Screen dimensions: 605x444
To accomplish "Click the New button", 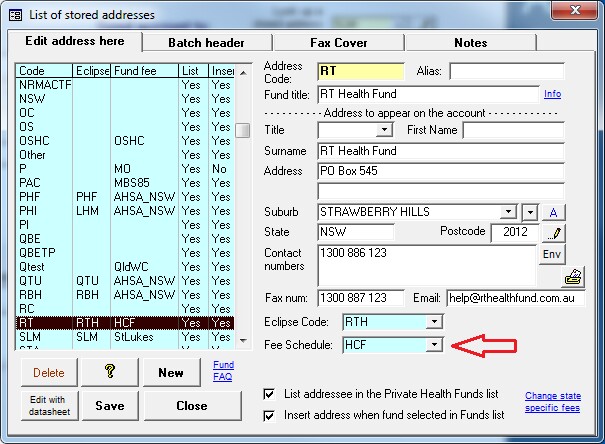I will coord(171,373).
